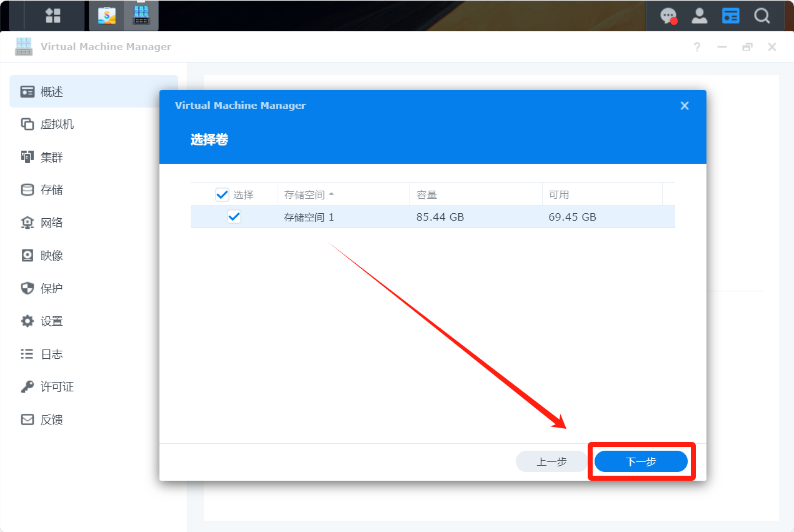Open the DSM main menu grid icon
This screenshot has width=794, height=532.
click(x=53, y=16)
